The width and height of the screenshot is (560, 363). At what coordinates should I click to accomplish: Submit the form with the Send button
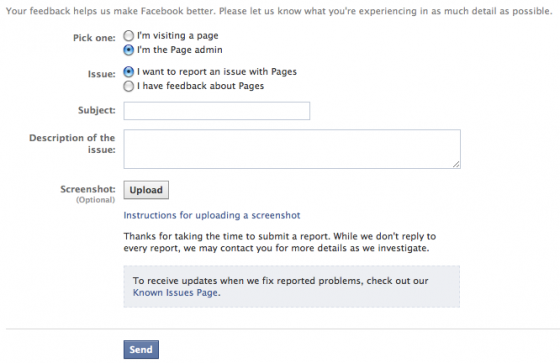coord(141,349)
